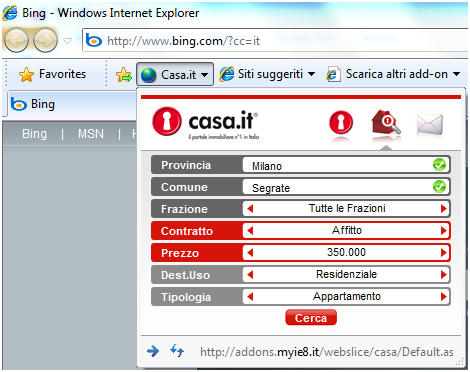Screen dimensions: 470x372
Task: Click the Tutte le Frazioni value
Action: tap(347, 208)
